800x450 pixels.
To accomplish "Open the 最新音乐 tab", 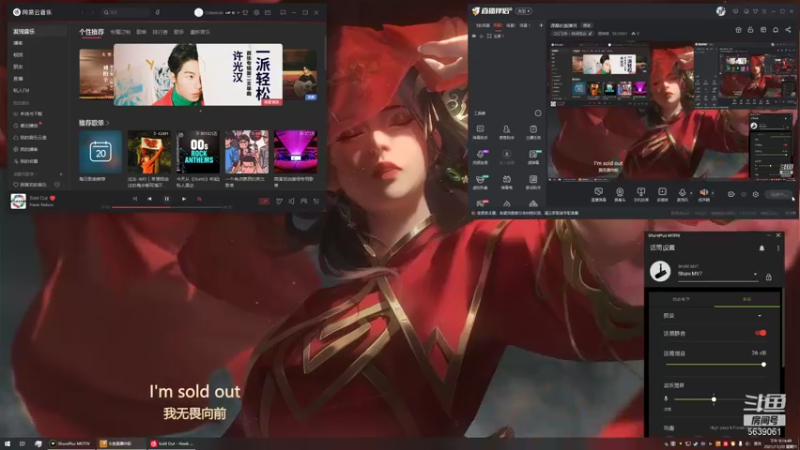I will click(200, 32).
